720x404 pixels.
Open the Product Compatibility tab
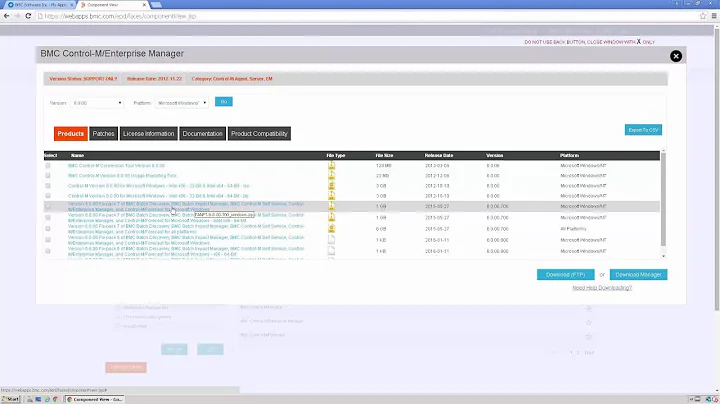click(259, 134)
